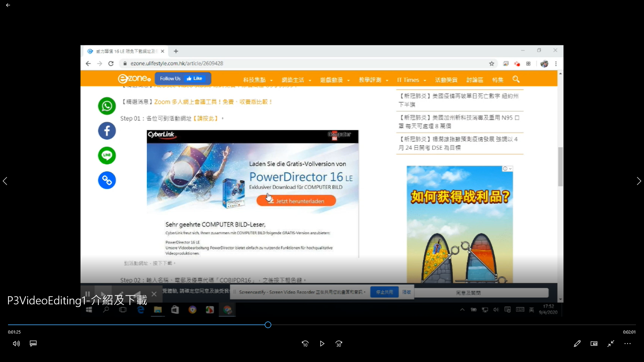
Task: Show hidden system tray icons
Action: [462, 310]
